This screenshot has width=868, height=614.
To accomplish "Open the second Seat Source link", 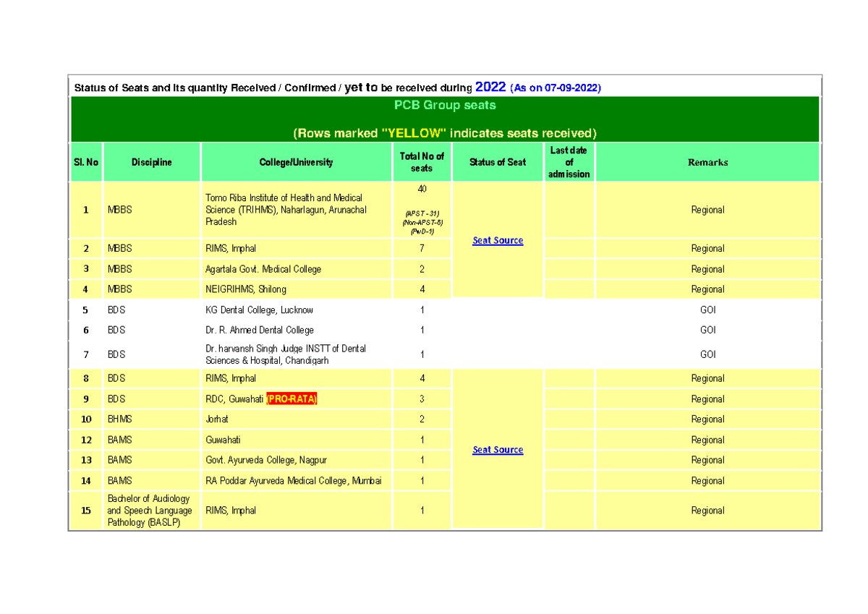I will pos(498,449).
